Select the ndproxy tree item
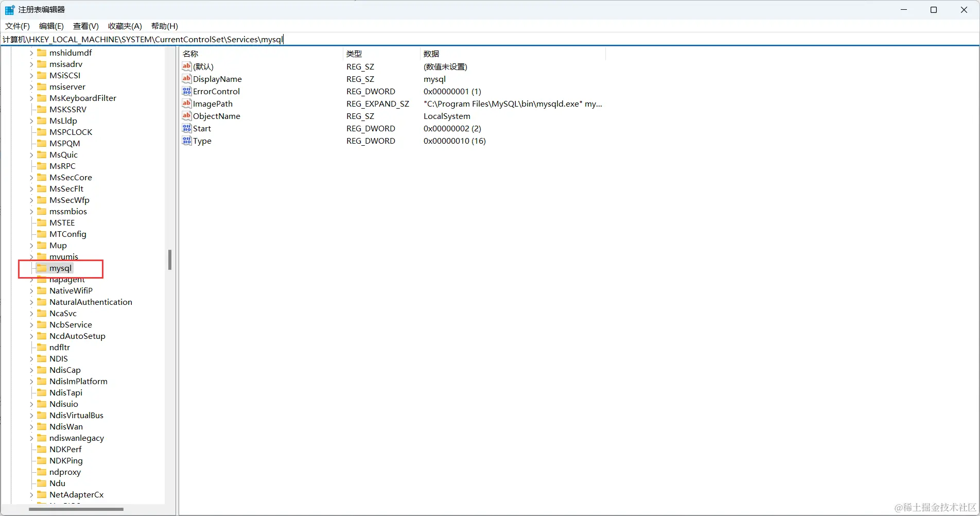 pyautogui.click(x=65, y=472)
